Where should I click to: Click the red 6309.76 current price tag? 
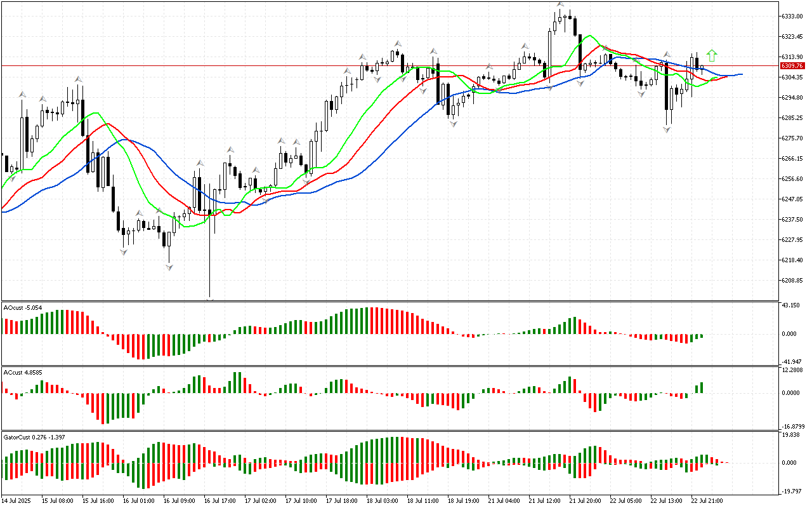[x=792, y=65]
